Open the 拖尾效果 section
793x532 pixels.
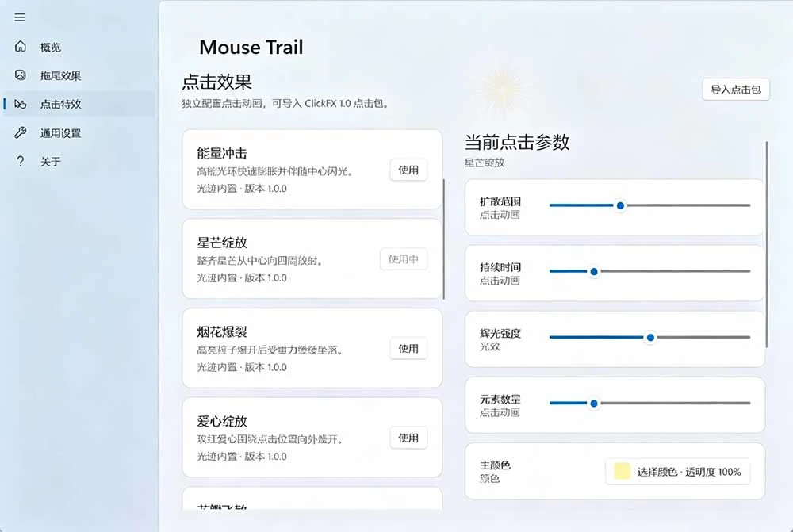pyautogui.click(x=79, y=76)
